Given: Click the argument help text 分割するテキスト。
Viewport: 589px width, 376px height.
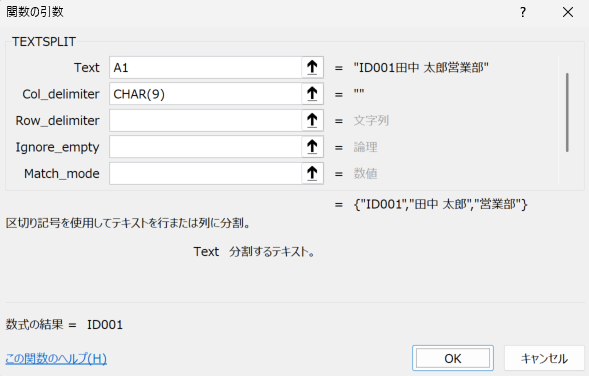Looking at the screenshot, I should [272, 252].
